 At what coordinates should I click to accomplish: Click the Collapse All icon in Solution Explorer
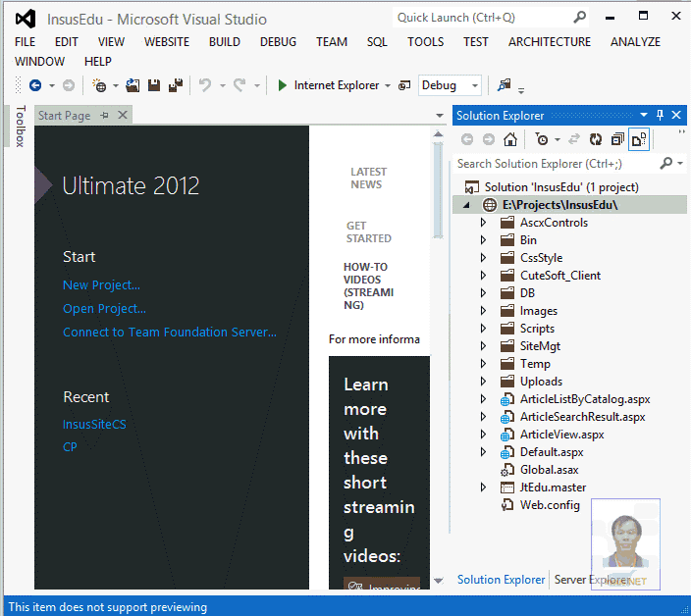tap(617, 139)
